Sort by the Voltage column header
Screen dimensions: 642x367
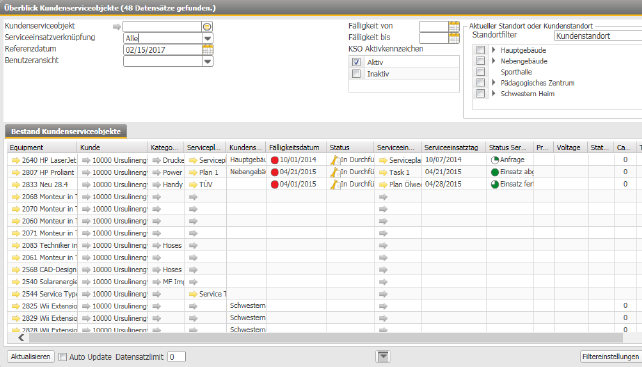tap(571, 147)
